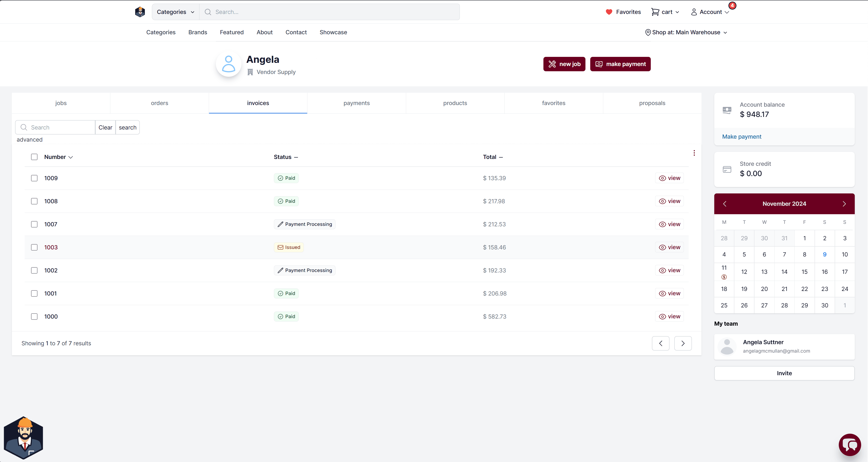
Task: Switch to the orders tab
Action: click(159, 103)
